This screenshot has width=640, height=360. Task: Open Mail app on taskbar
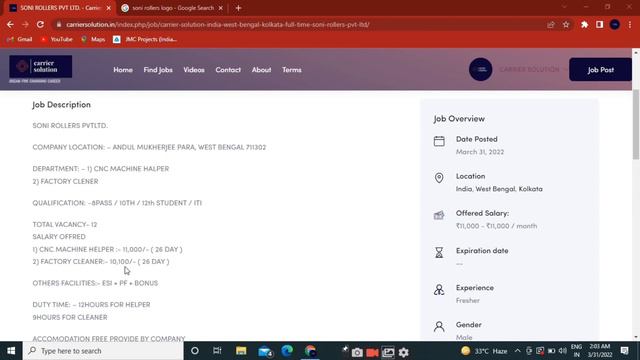pyautogui.click(x=265, y=351)
